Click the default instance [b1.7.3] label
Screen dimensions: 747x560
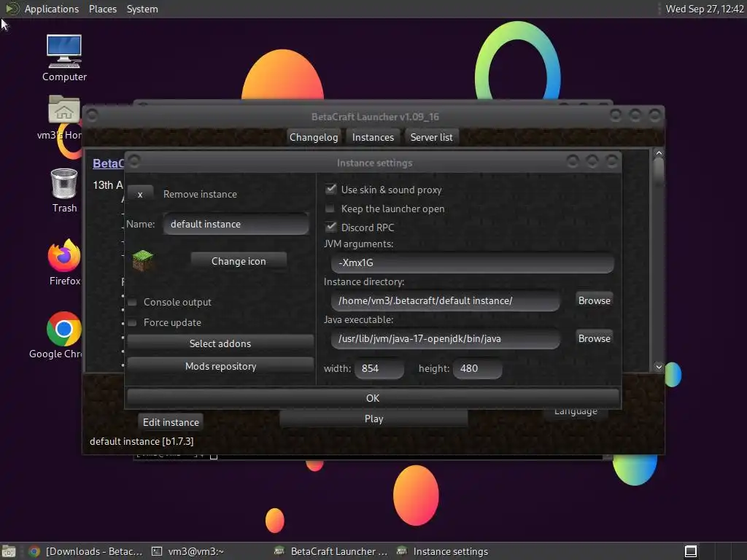(x=142, y=441)
